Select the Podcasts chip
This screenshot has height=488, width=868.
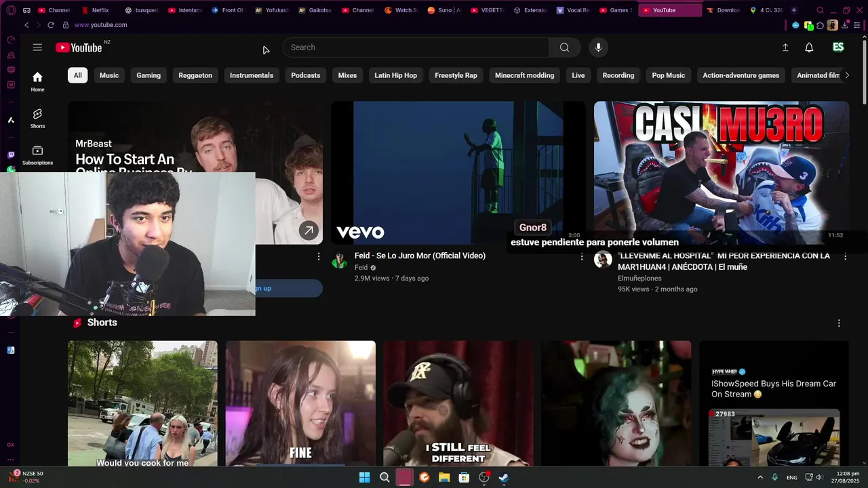tap(306, 75)
